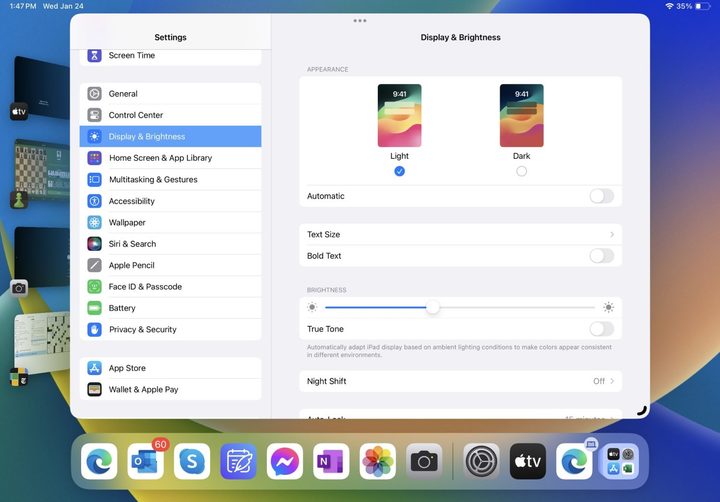Turn on the True Tone switch
This screenshot has width=720, height=502.
point(602,329)
